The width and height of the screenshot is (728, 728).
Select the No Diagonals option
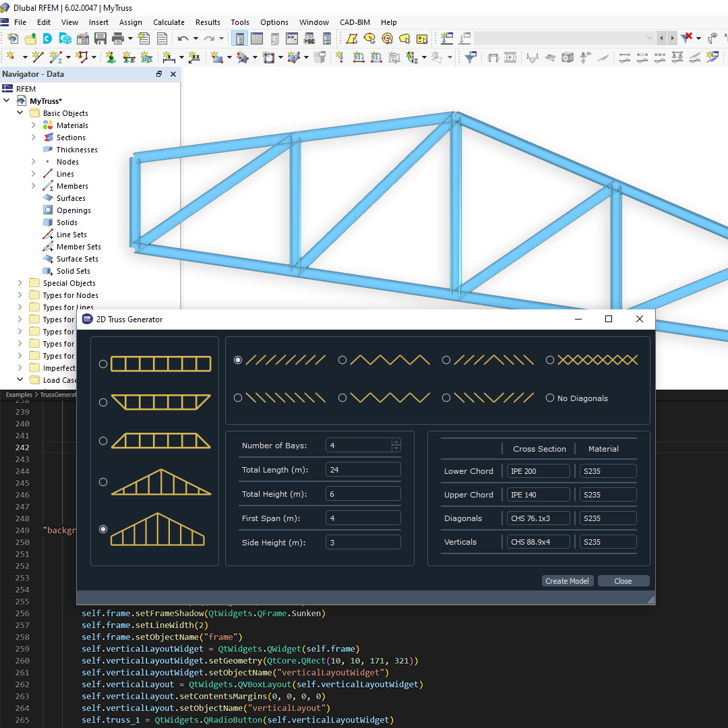point(550,398)
